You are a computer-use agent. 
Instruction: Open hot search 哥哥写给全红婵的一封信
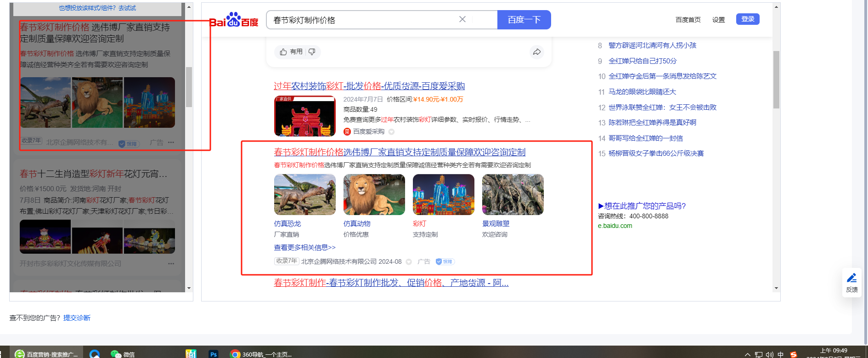click(646, 138)
